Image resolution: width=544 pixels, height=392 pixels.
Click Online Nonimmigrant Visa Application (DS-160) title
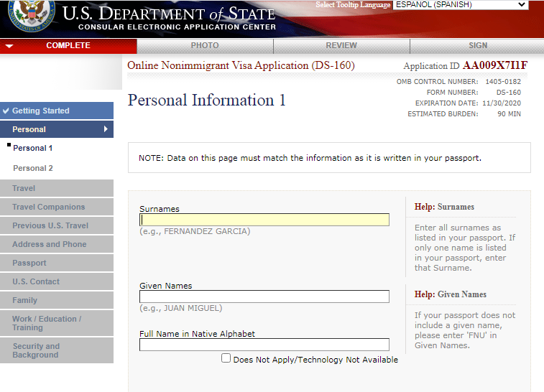[x=241, y=65]
